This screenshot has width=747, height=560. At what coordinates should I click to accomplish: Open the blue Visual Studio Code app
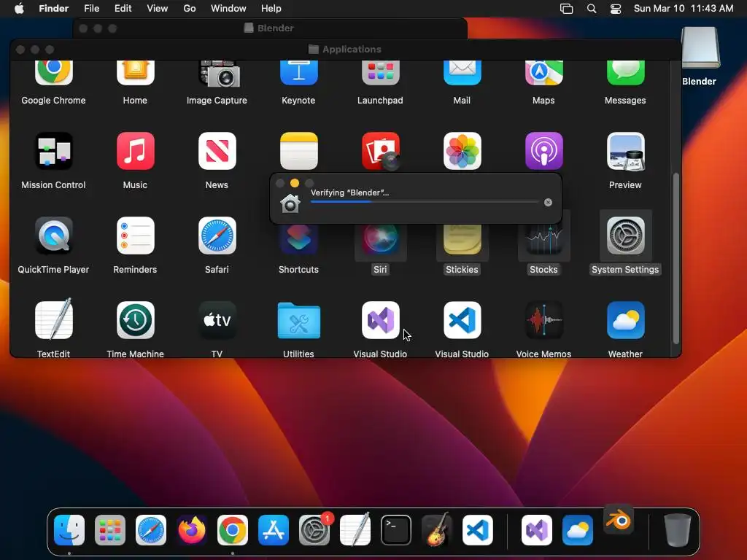pos(462,320)
